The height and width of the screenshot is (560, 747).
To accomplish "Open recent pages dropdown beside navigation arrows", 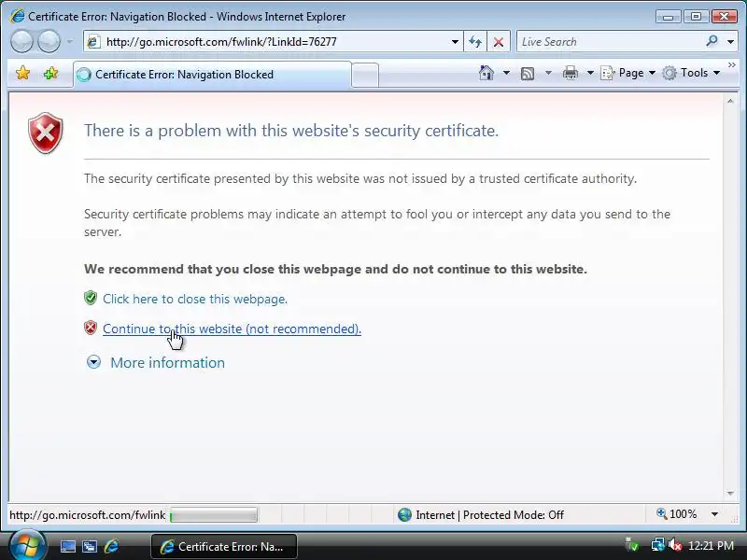I will [70, 42].
